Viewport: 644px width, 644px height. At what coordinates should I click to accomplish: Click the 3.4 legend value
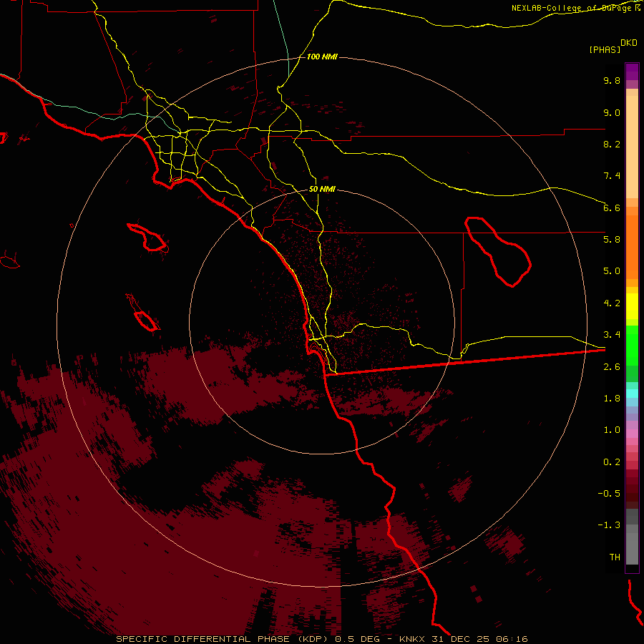pos(612,335)
